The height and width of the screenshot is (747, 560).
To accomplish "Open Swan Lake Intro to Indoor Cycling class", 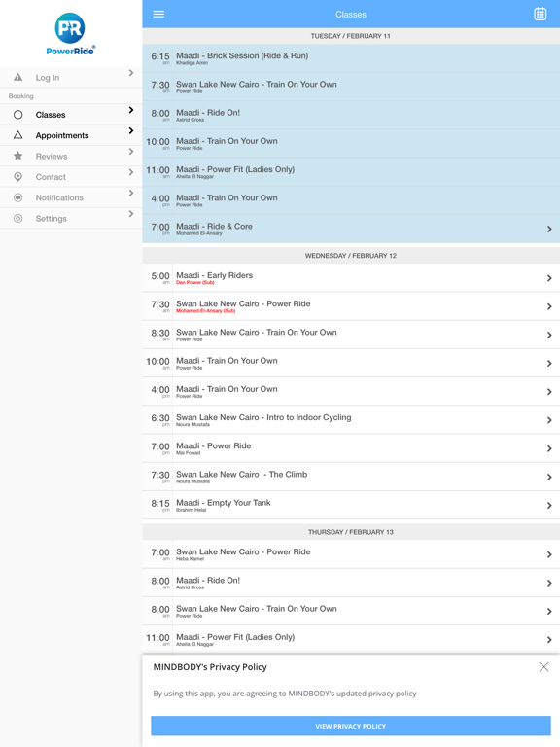I will (351, 420).
